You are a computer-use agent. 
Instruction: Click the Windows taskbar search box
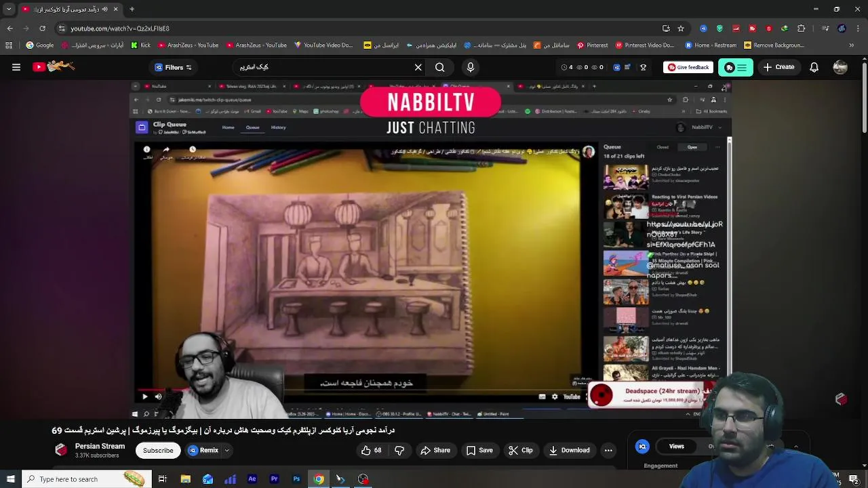pos(85,479)
